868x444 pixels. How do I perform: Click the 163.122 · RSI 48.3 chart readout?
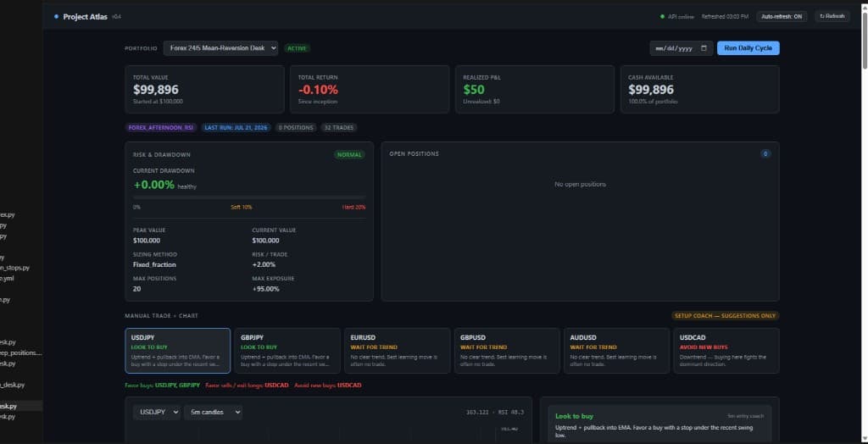(495, 413)
